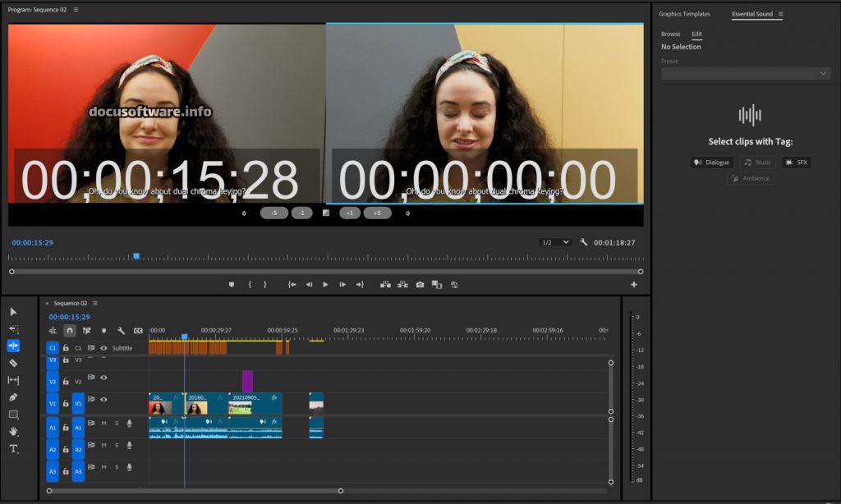
Task: Open the playback resolution 1/2 dropdown
Action: 555,242
